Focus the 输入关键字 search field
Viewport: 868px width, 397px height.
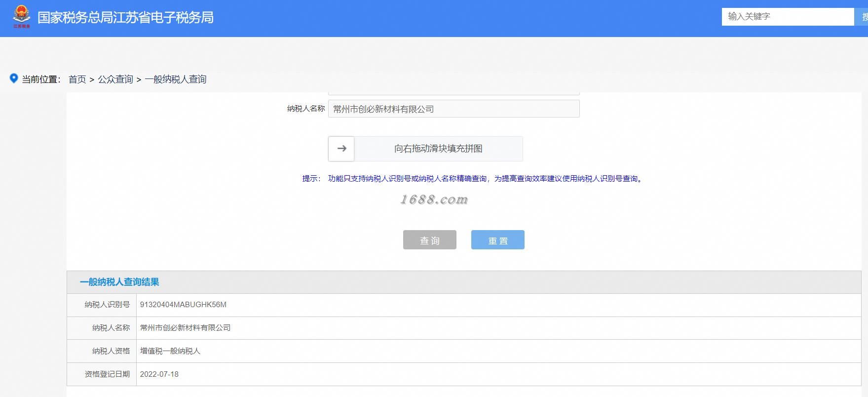[x=788, y=17]
